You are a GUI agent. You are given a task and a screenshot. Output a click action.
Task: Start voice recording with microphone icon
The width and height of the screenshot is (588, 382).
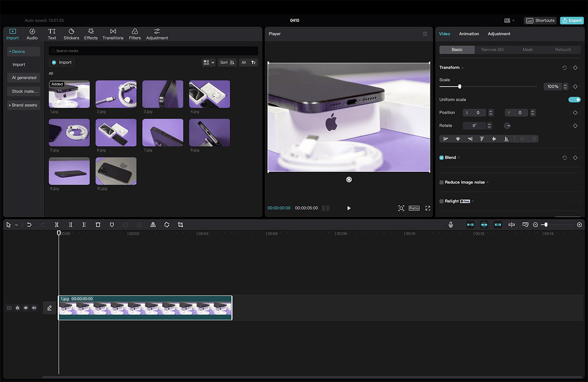click(x=451, y=225)
